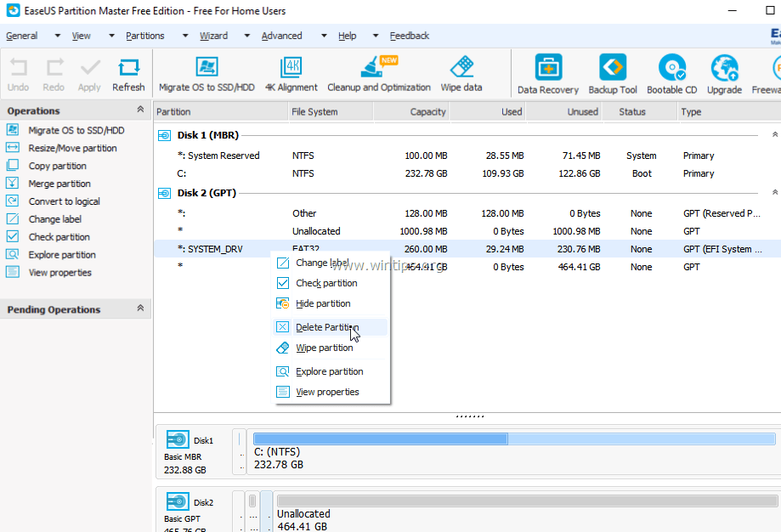The height and width of the screenshot is (532, 781).
Task: Click the Unallocated 464.41 GB bar on the Disk2 map
Action: coord(527,501)
